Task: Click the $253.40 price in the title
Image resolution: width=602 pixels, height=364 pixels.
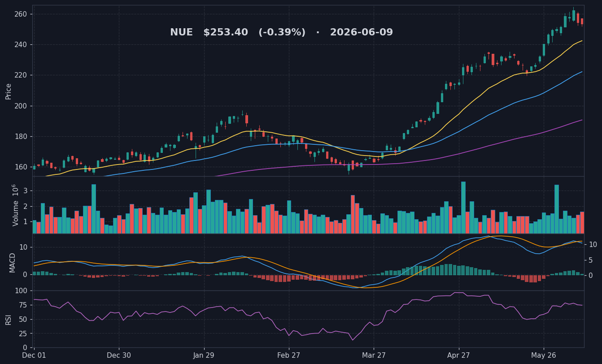Action: [x=226, y=33]
